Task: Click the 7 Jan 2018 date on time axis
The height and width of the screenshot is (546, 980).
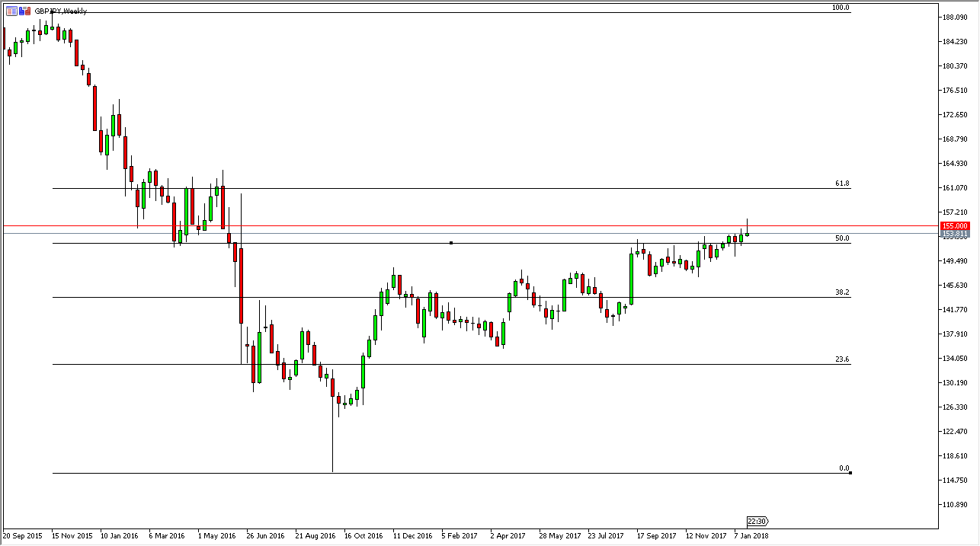Action: pos(751,535)
